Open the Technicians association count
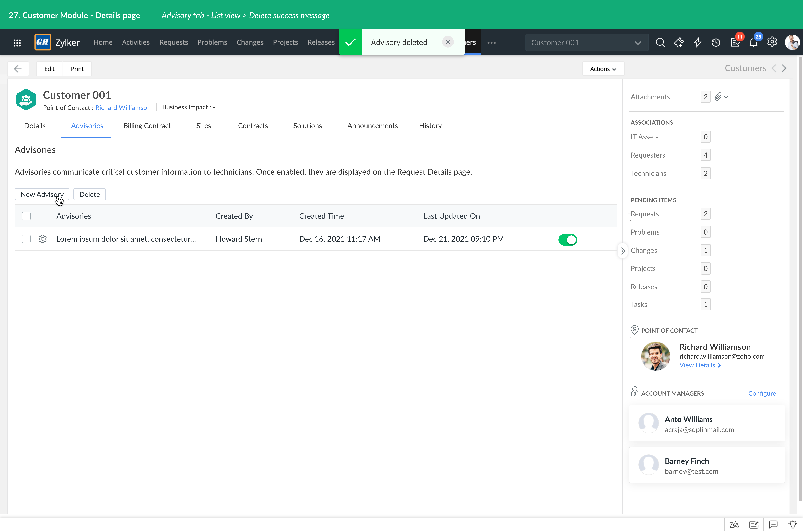The image size is (803, 532). click(x=705, y=173)
